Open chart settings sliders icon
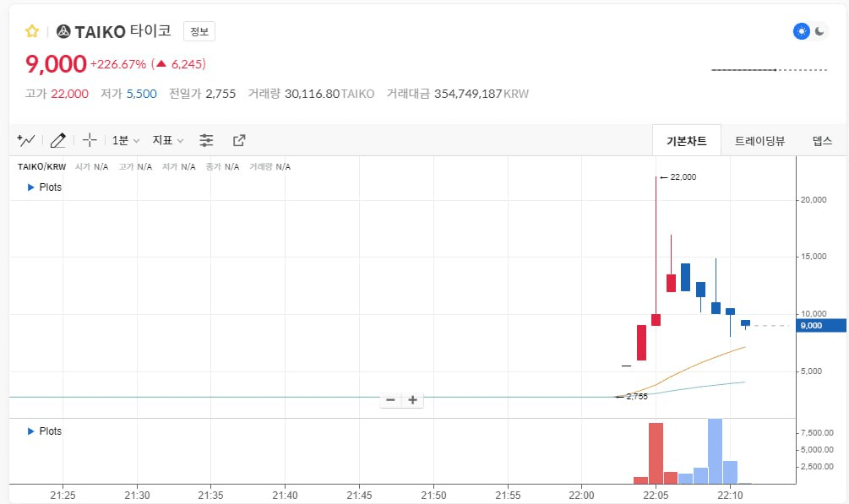849x504 pixels. point(206,140)
